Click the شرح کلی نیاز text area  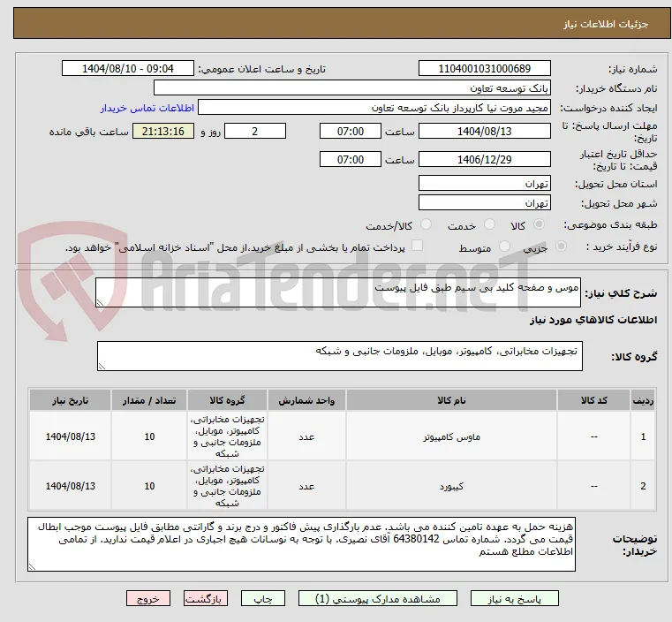(x=338, y=292)
